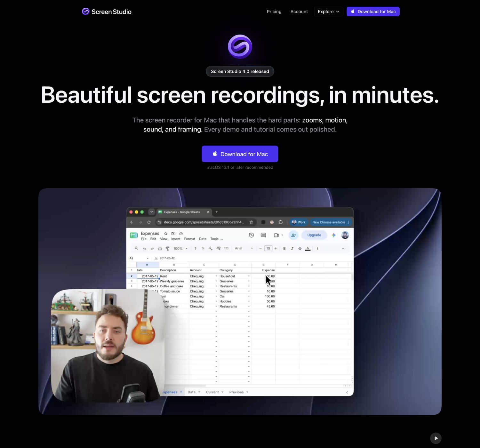The width and height of the screenshot is (480, 448).
Task: Switch to the Previous sheet tab
Action: pos(239,392)
